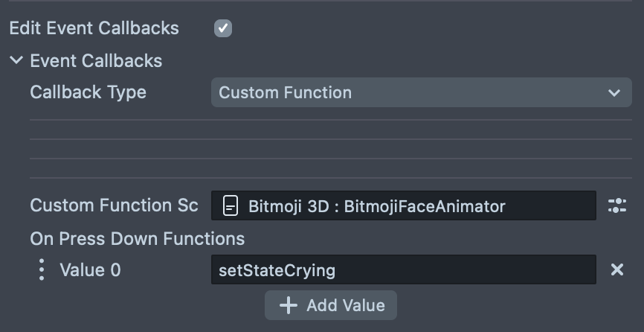Image resolution: width=644 pixels, height=332 pixels.
Task: Click the BitmojiFaceAnimator text in script field
Action: coord(425,206)
